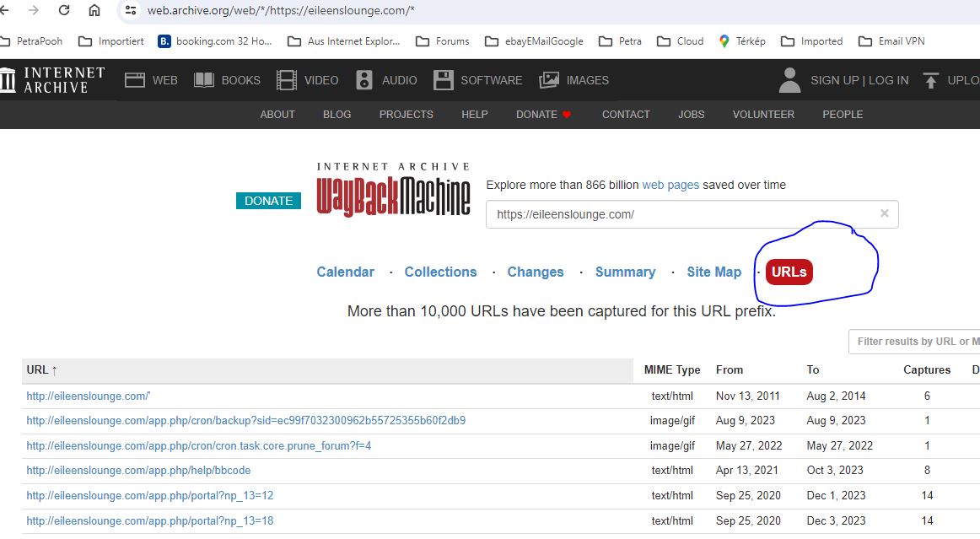This screenshot has width=980, height=539.
Task: Clear the Wayback search field with X
Action: pos(885,213)
